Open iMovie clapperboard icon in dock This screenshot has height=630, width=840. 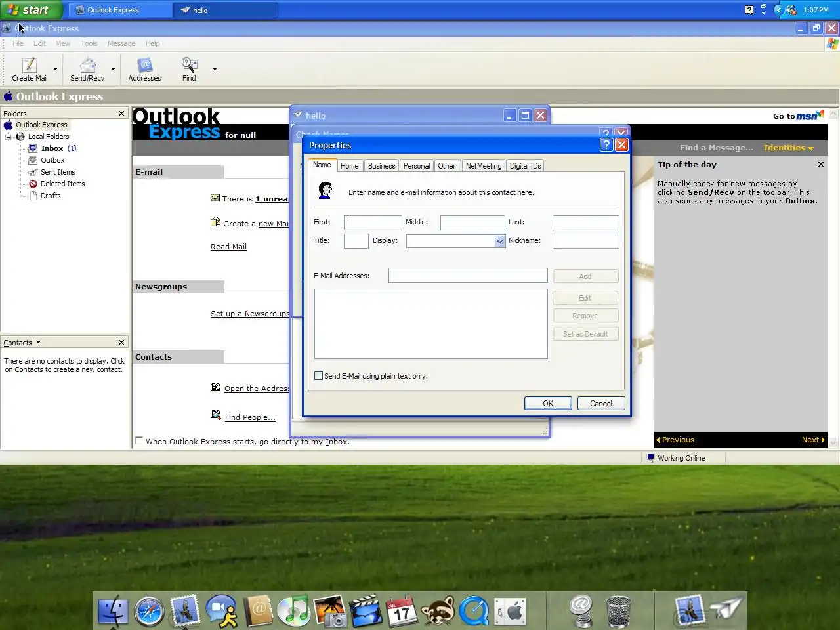pos(366,612)
